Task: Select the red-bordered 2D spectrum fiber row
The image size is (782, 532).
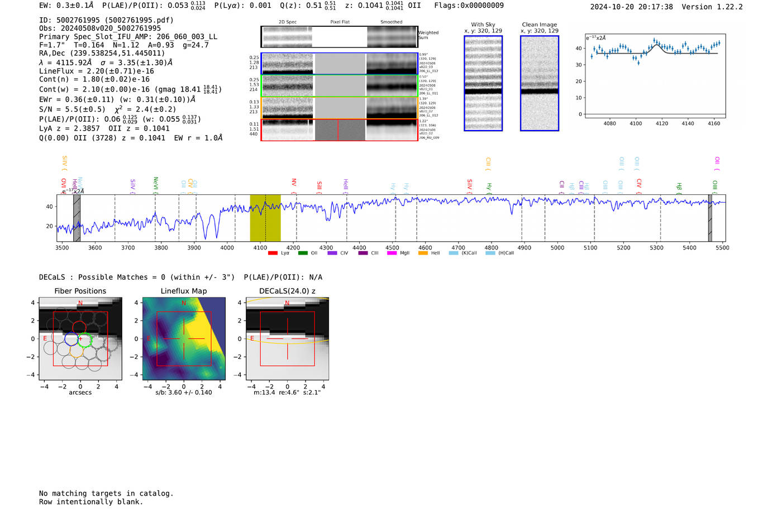Action: [x=339, y=130]
